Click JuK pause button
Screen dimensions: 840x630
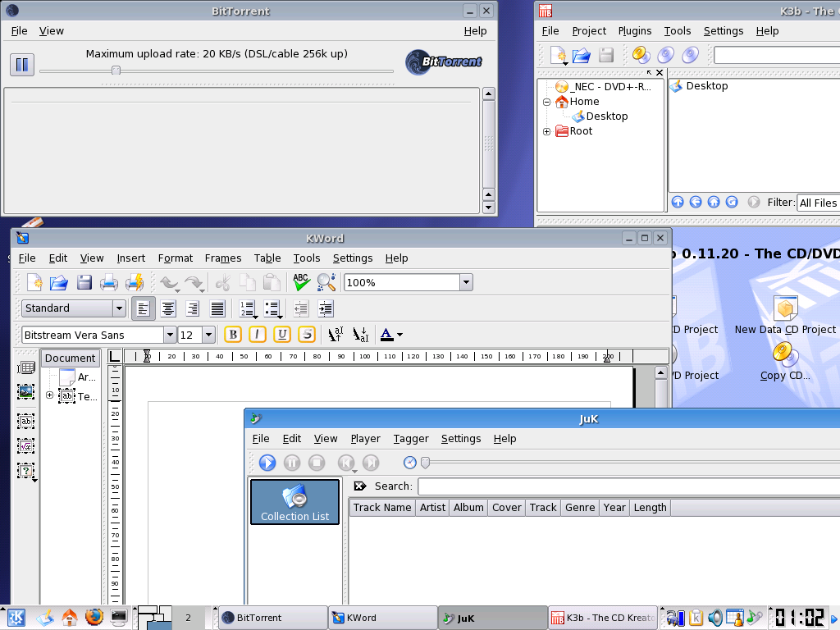[x=292, y=463]
